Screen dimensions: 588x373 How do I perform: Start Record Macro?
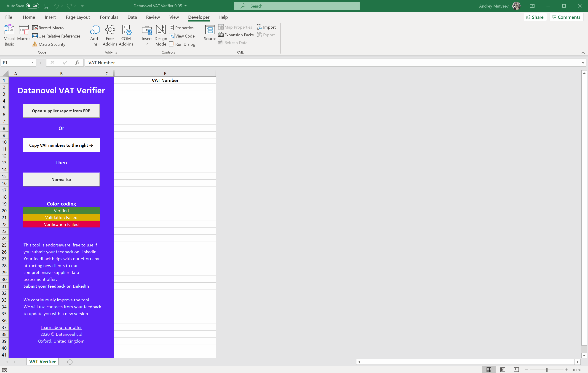[48, 28]
